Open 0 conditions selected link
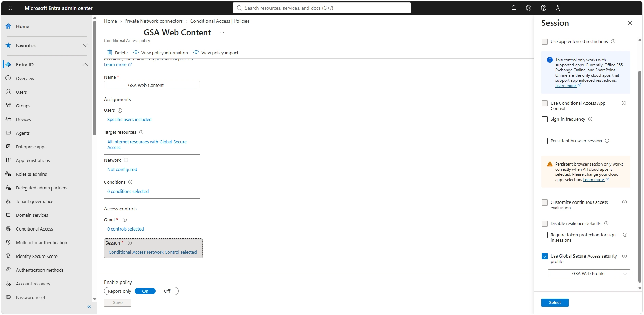 click(128, 192)
